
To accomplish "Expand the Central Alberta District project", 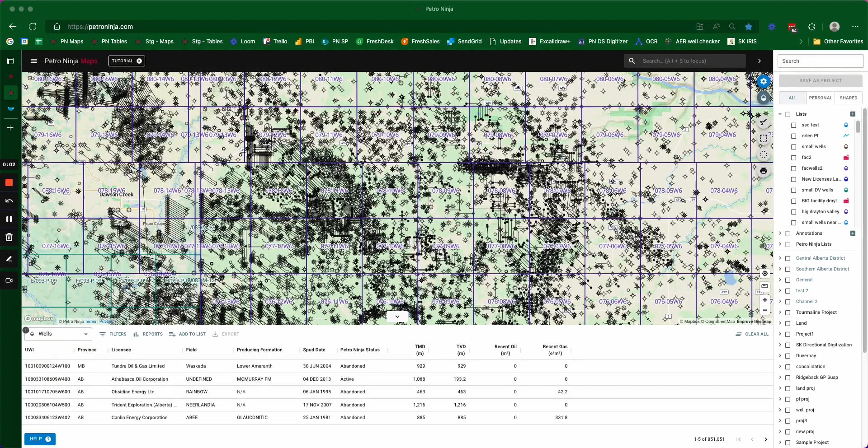I will 780,258.
